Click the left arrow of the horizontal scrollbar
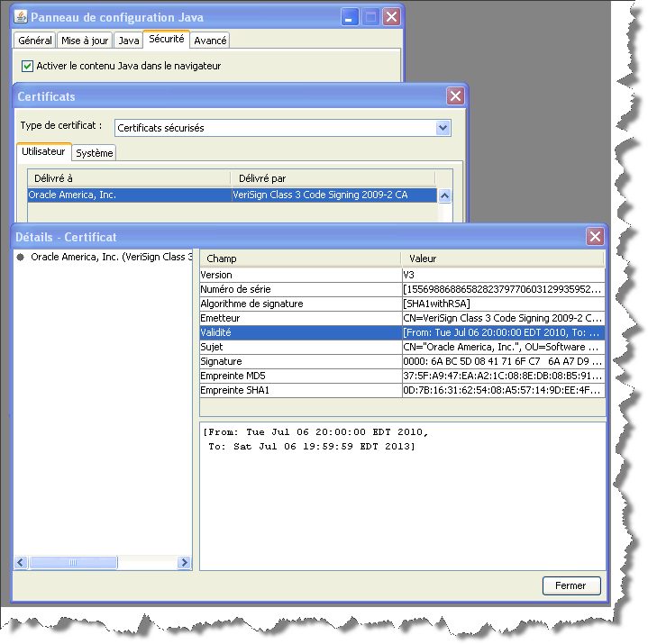 [21, 562]
